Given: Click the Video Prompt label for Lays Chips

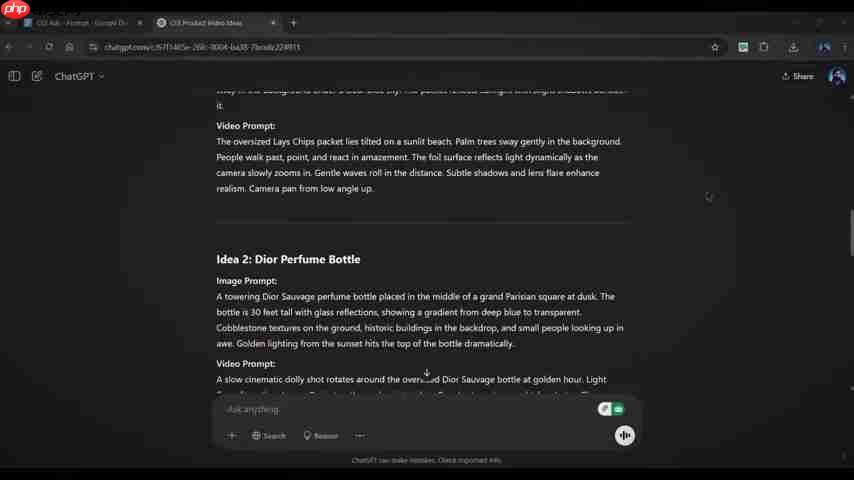Looking at the screenshot, I should click(246, 126).
